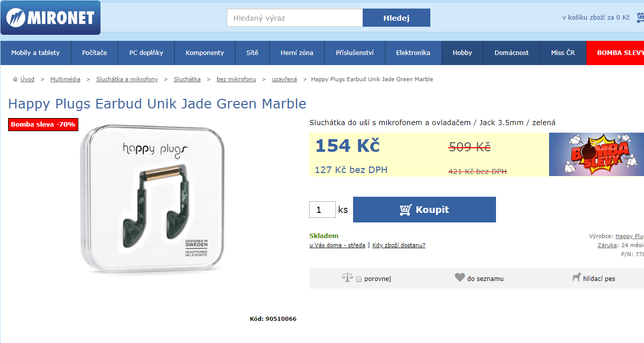Click the heart wishlist icon

pyautogui.click(x=460, y=277)
